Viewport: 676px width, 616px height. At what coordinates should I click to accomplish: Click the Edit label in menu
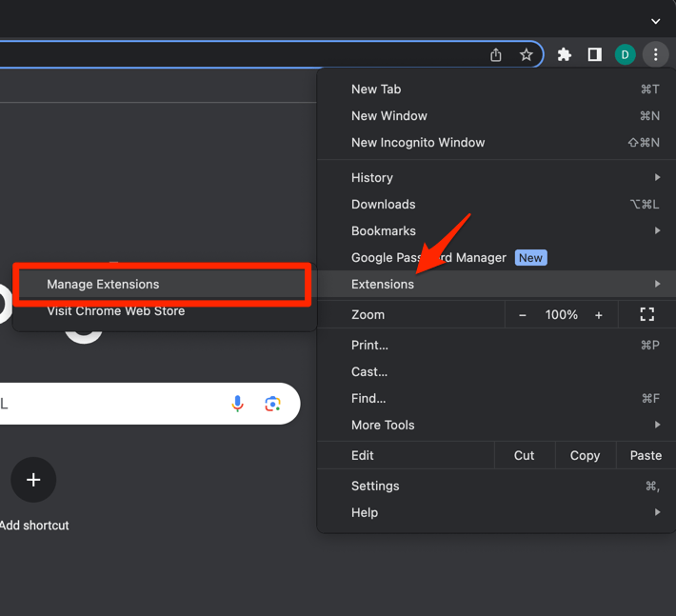[x=362, y=456]
